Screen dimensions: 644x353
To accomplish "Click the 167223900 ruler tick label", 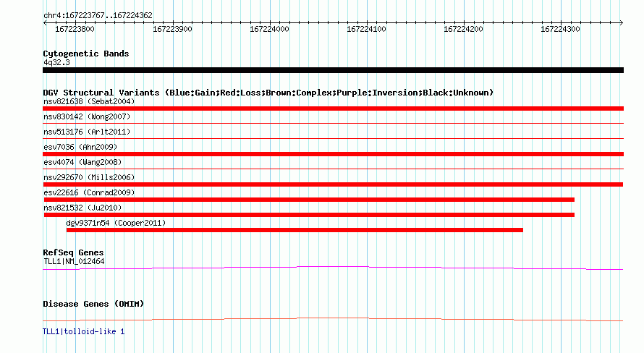I will tap(172, 29).
